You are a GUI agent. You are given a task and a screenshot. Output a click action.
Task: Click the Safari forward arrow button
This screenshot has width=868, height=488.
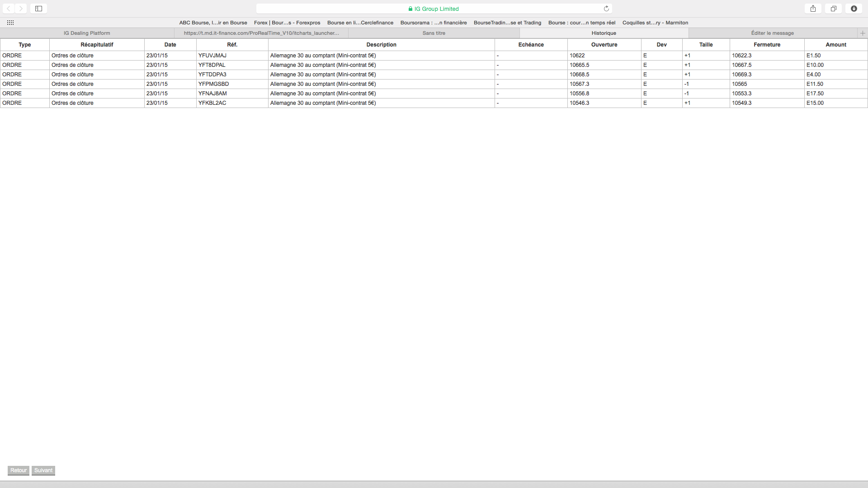pyautogui.click(x=21, y=9)
